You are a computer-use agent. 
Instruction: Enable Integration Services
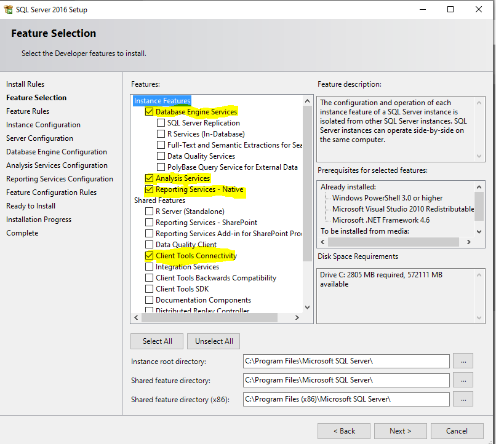(x=148, y=267)
